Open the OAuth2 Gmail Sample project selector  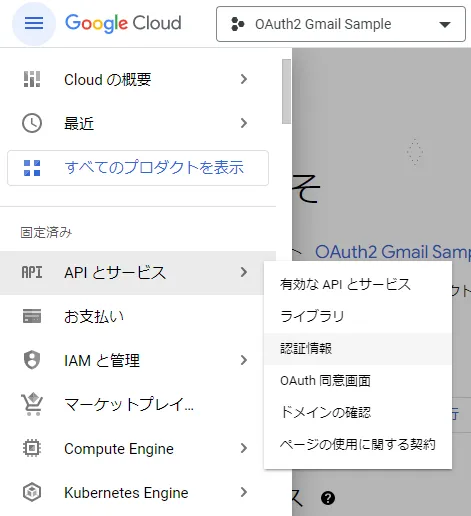coord(341,24)
